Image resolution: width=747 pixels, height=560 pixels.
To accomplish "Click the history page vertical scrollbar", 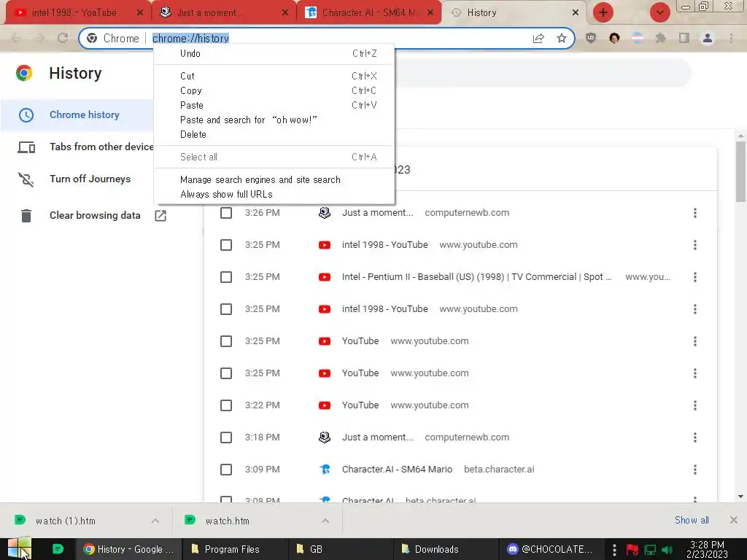I will 741,171.
